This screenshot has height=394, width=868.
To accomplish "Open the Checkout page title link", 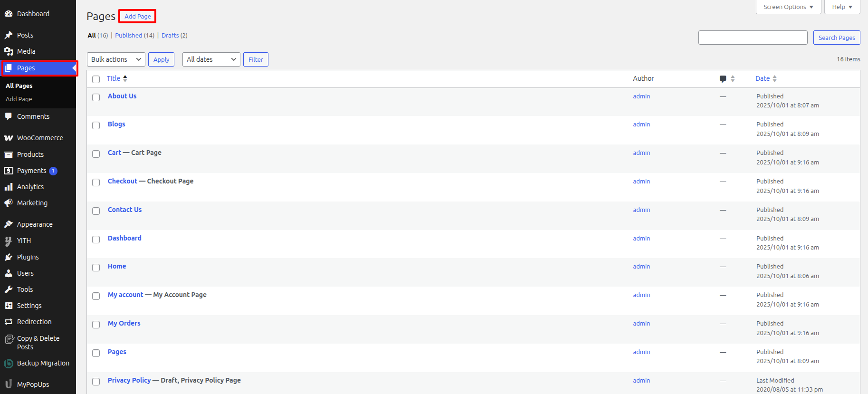I will click(x=122, y=181).
